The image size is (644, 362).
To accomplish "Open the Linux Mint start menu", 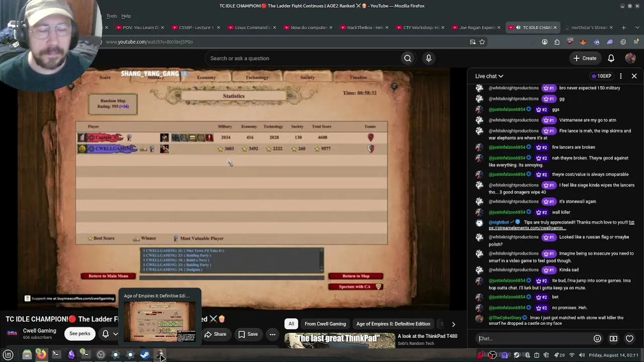I will tap(8, 355).
